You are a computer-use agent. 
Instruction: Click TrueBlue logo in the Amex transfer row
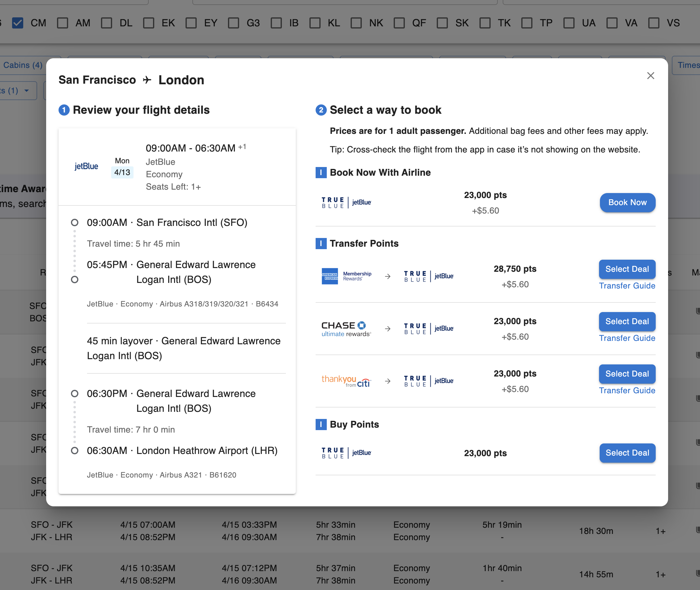tap(429, 276)
